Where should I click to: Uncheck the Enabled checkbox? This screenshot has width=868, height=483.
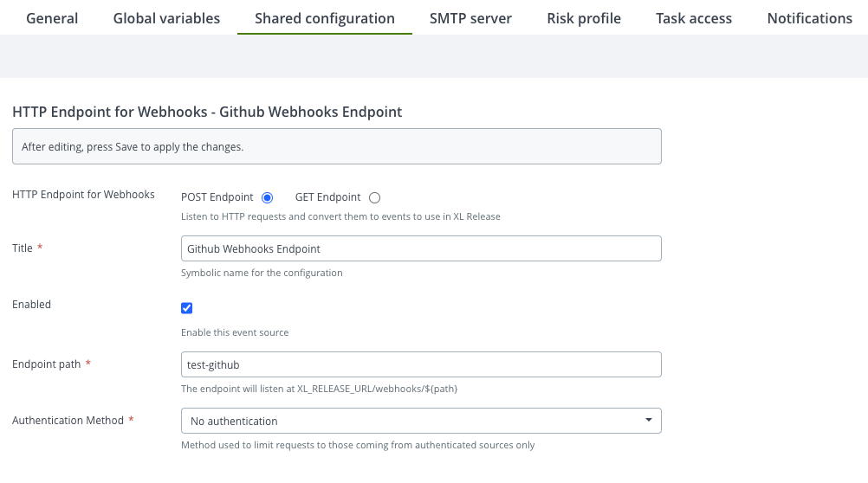pyautogui.click(x=186, y=308)
